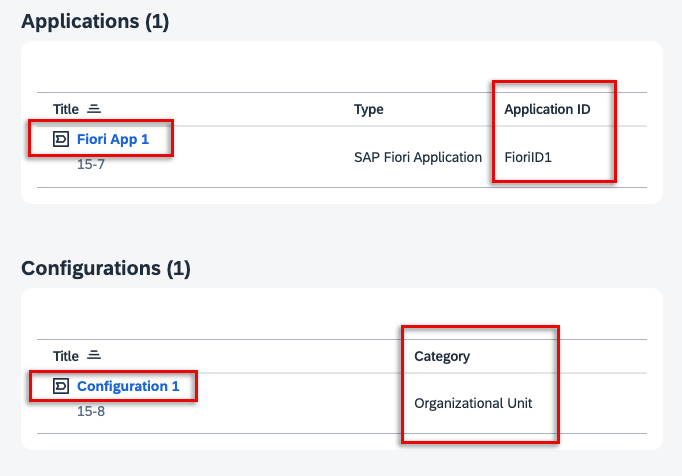Viewport: 682px width, 476px height.
Task: Click the SAP Fiori Application type cell
Action: [x=418, y=157]
